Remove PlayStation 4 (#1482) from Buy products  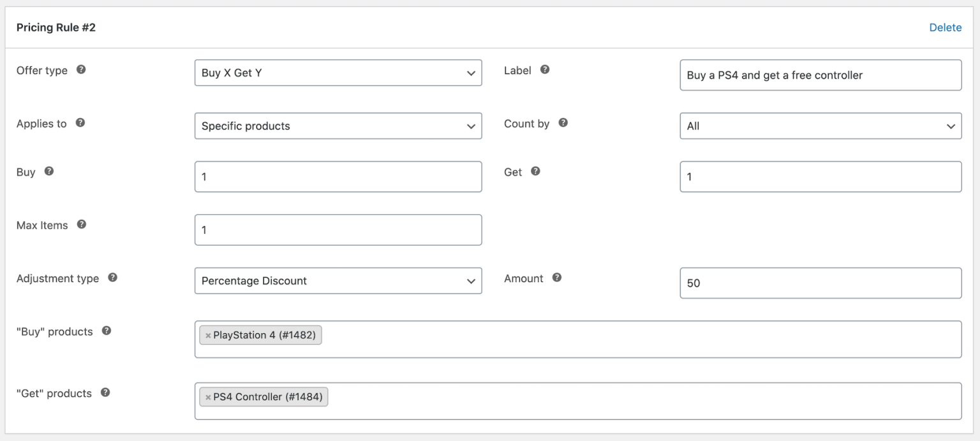tap(208, 336)
